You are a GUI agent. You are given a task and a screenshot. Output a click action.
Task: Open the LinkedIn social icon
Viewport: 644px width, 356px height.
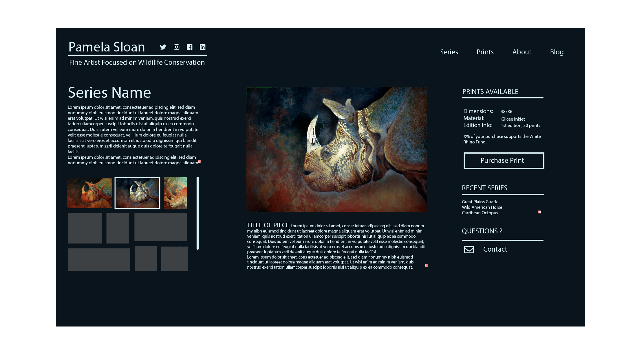(203, 47)
